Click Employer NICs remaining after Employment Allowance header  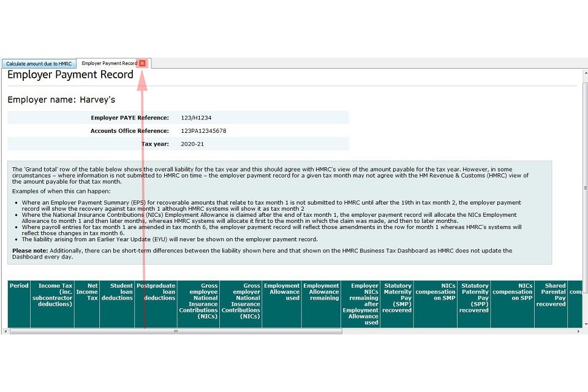[360, 304]
